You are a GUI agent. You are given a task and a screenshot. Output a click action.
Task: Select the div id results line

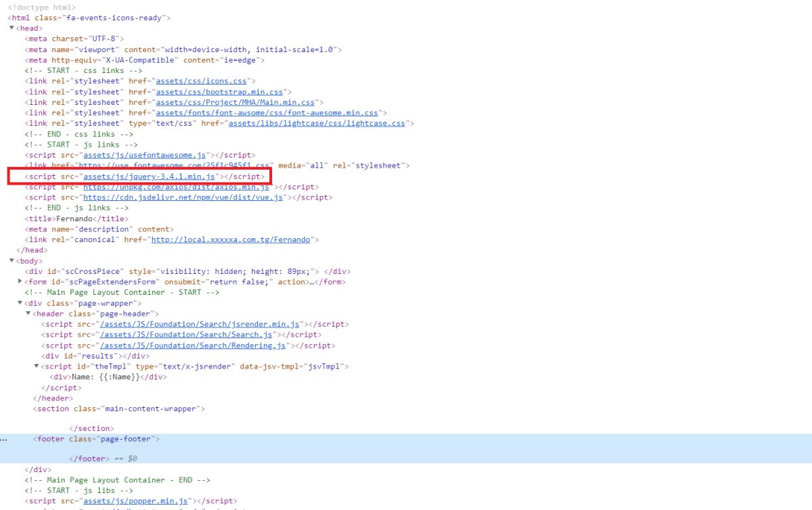pos(95,356)
